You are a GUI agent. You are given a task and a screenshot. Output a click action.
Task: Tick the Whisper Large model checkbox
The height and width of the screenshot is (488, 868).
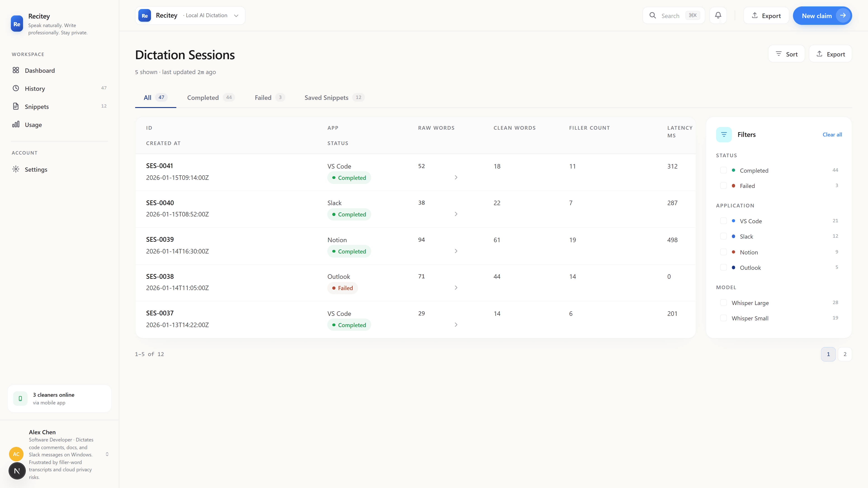point(723,303)
